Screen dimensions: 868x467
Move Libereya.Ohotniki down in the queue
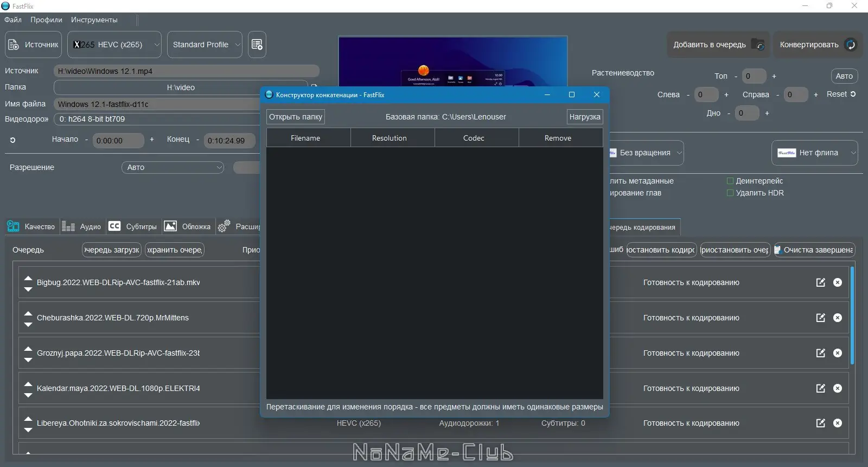(x=28, y=430)
